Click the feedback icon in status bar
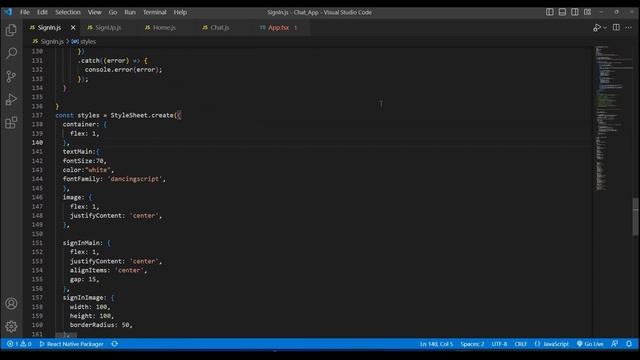Viewport: 640px width, 360px height. click(x=615, y=344)
